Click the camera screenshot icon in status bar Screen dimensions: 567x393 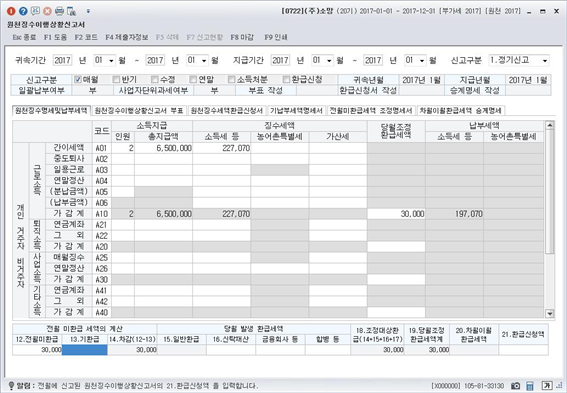(516, 386)
